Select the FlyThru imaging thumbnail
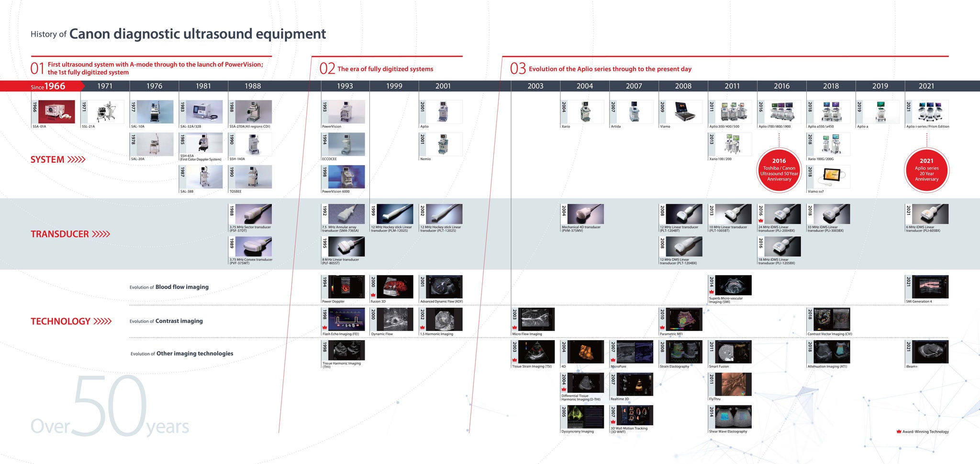 pyautogui.click(x=734, y=384)
